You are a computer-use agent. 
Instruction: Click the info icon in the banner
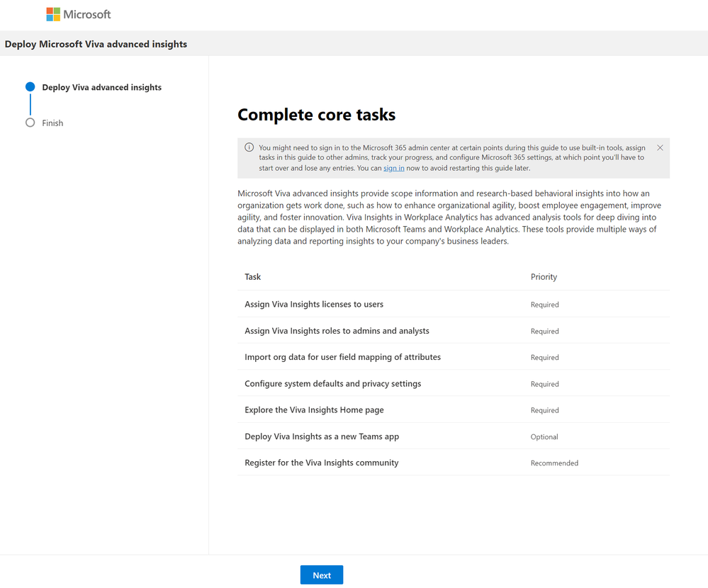[249, 147]
